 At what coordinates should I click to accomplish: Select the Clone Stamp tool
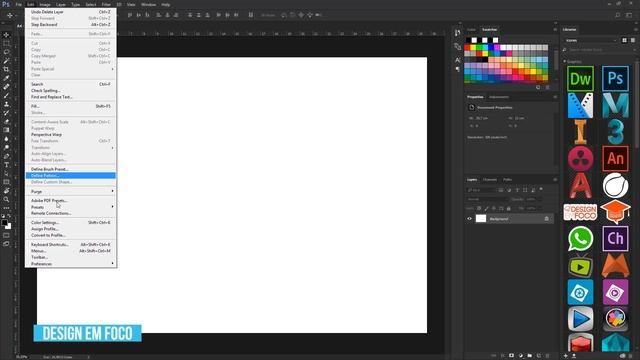pos(6,104)
